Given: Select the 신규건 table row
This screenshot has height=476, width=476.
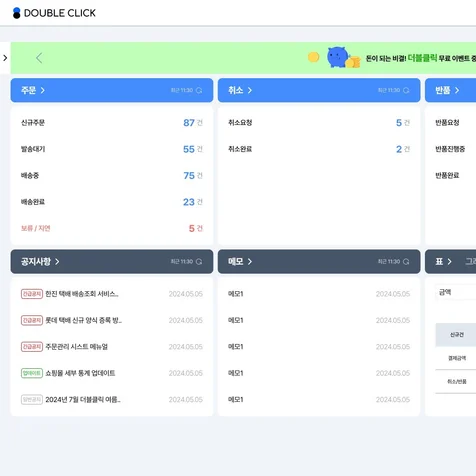Looking at the screenshot, I should [x=456, y=335].
